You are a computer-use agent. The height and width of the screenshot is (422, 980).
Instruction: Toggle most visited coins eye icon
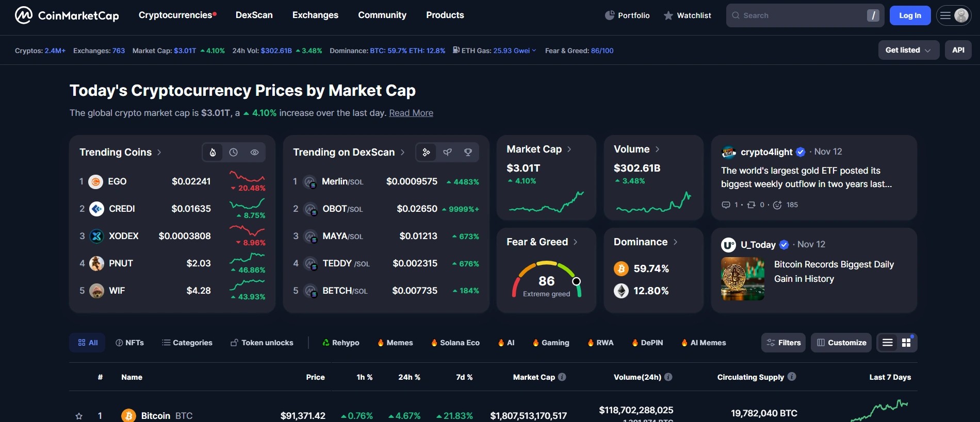pyautogui.click(x=254, y=153)
